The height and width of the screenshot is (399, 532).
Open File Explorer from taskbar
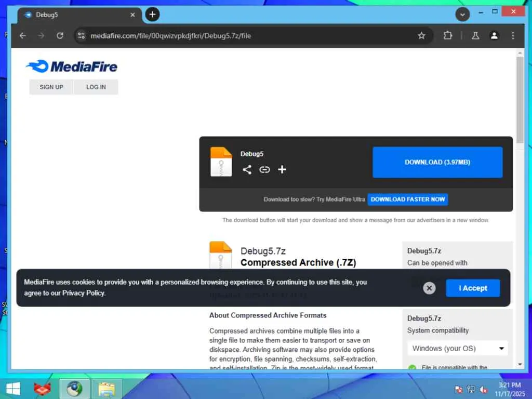pyautogui.click(x=107, y=389)
